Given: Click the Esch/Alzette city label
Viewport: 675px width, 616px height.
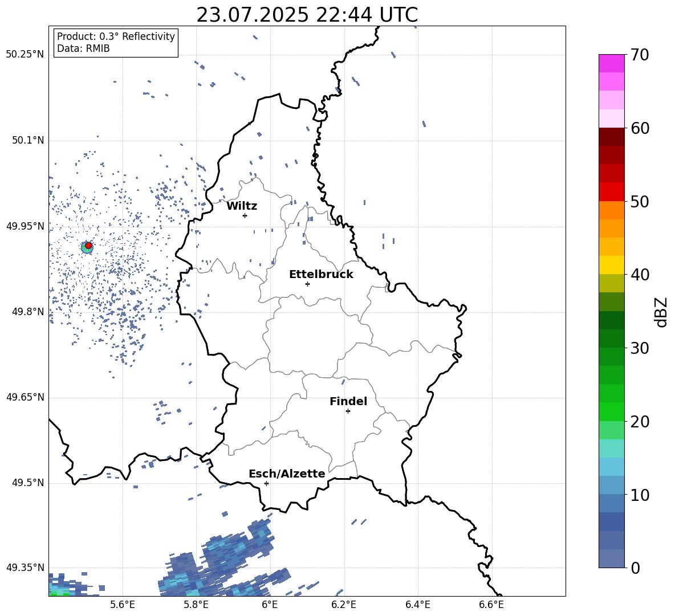Looking at the screenshot, I should tap(287, 474).
